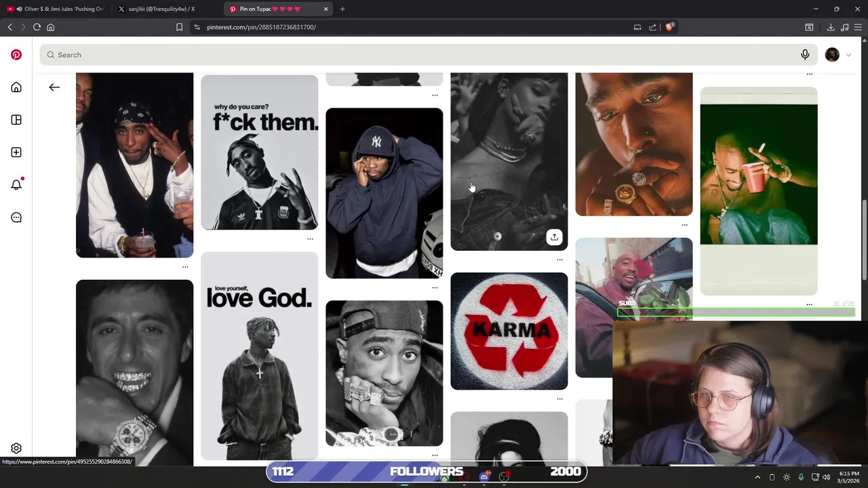Open the close-up cigar and rings pin
The height and width of the screenshot is (488, 868).
[x=634, y=144]
